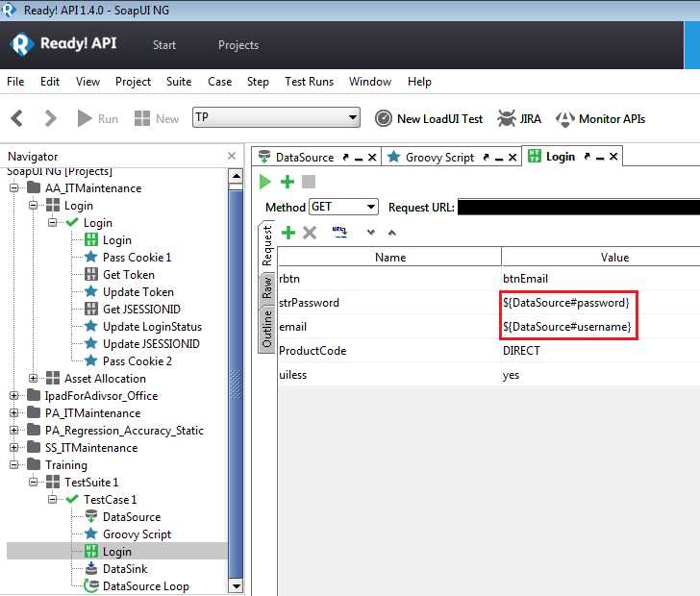Image resolution: width=700 pixels, height=596 pixels.
Task: Open the Method GET dropdown
Action: (343, 207)
